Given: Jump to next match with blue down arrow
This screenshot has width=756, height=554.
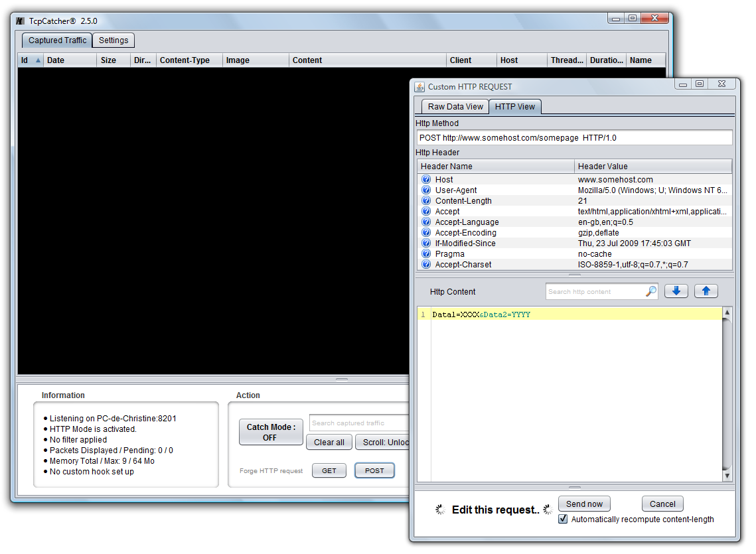Looking at the screenshot, I should 676,291.
